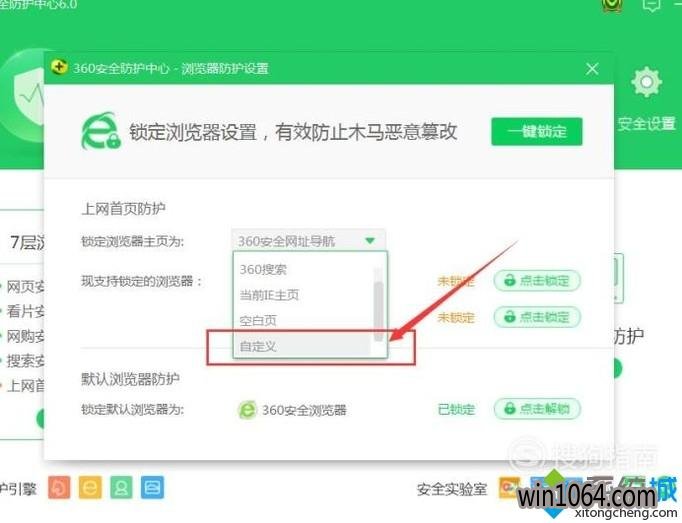Screen dimensions: 682x523
Task: Pick the 自定义 option
Action: 304,346
